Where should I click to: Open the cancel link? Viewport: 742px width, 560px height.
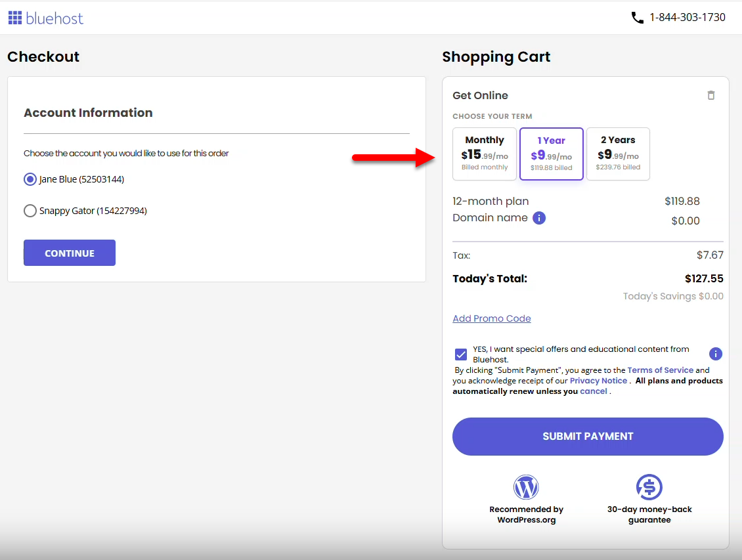[594, 391]
